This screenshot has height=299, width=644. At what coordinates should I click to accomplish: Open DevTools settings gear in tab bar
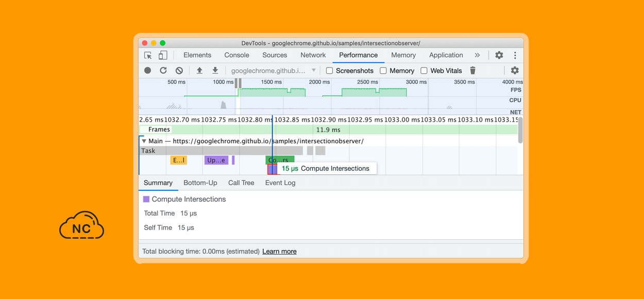[x=499, y=55]
